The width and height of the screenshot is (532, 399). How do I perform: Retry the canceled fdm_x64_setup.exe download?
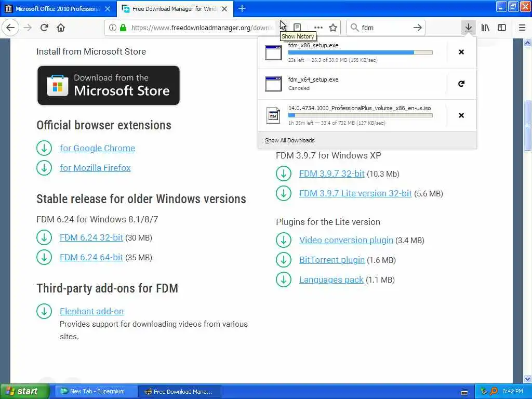pos(461,84)
